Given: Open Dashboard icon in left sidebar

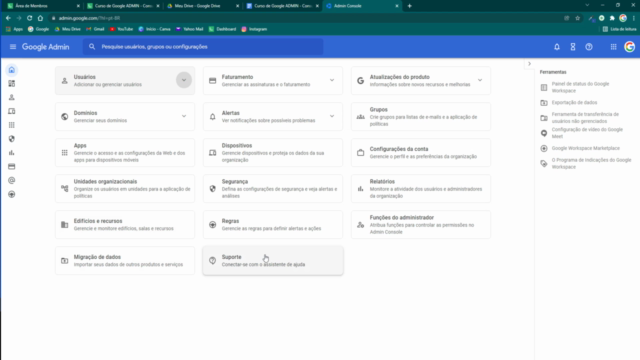Looking at the screenshot, I should [x=11, y=84].
